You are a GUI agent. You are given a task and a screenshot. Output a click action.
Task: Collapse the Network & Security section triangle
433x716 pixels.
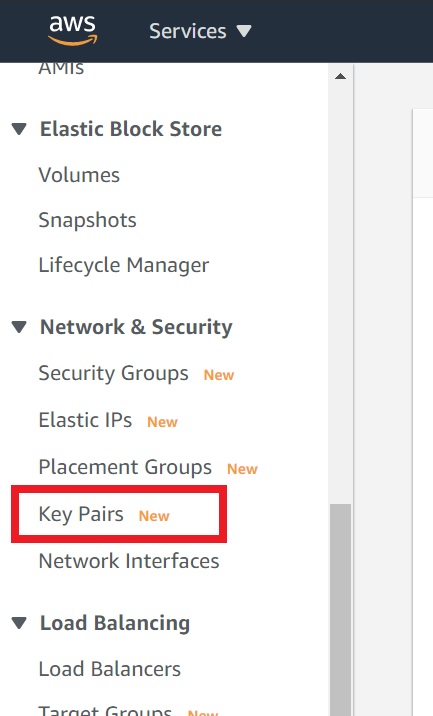click(19, 327)
